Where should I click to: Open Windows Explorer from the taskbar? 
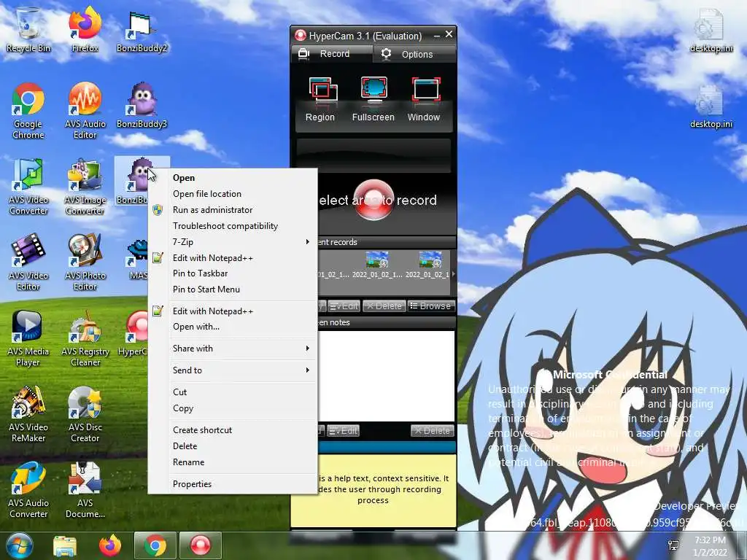click(65, 545)
